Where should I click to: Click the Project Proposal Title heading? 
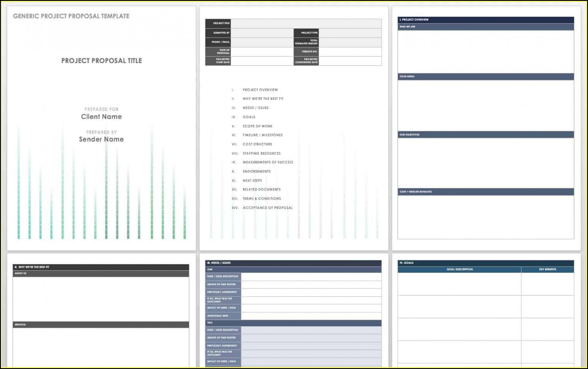pos(101,61)
